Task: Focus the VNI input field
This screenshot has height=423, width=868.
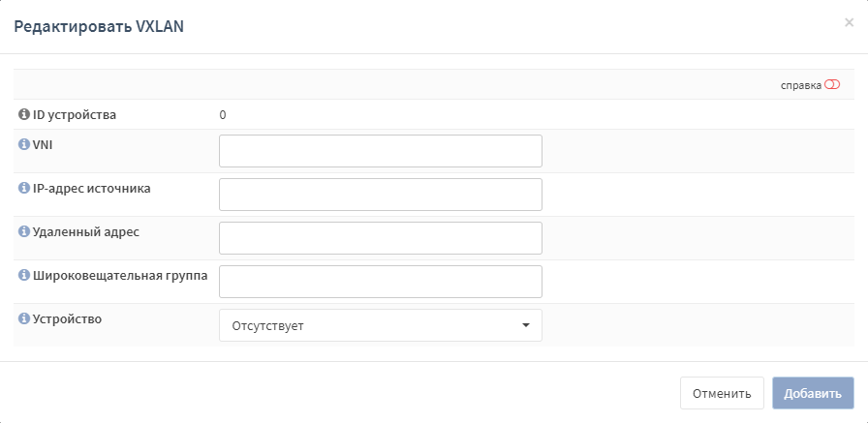Action: [x=381, y=151]
